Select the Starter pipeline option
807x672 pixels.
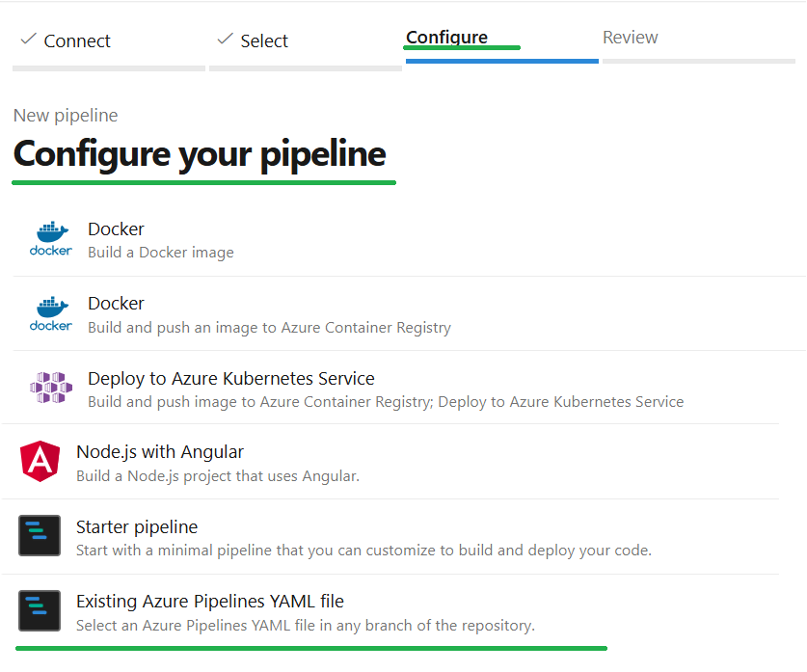137,526
